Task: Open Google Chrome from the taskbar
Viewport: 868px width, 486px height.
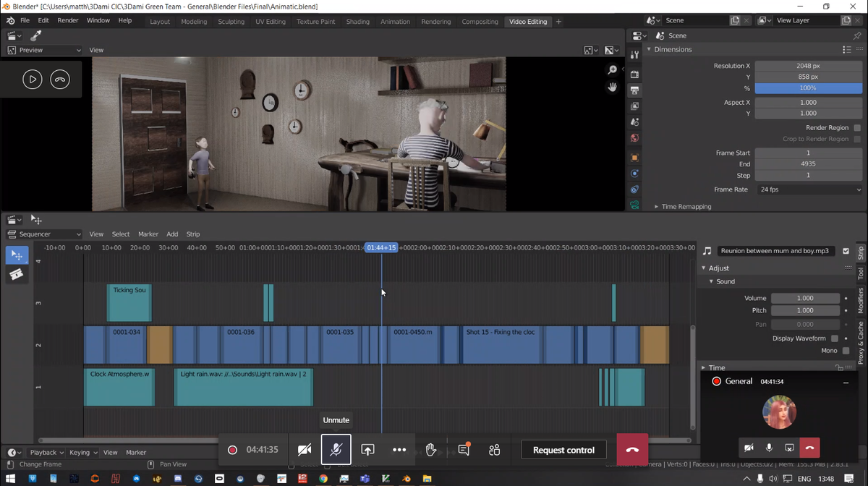Action: click(323, 479)
